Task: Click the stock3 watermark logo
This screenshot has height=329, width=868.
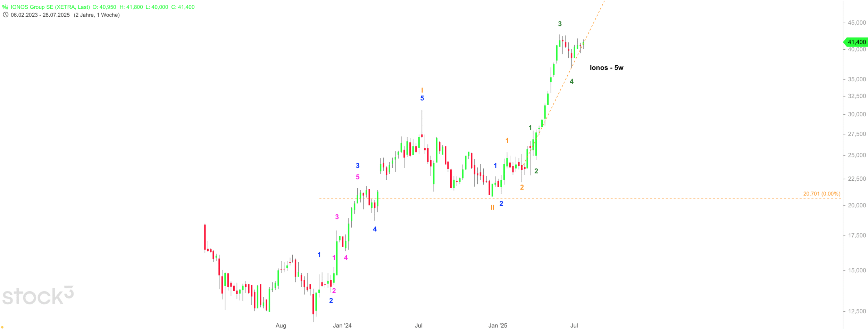Action: coord(38,296)
